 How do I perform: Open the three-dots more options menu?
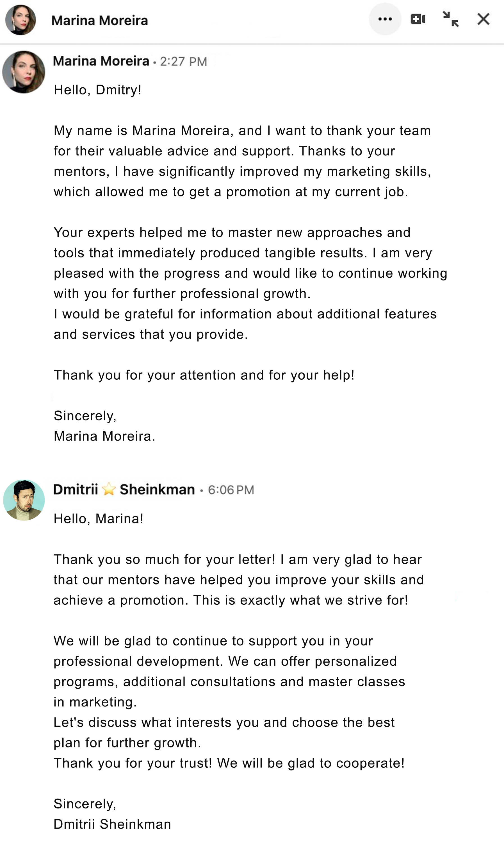[x=385, y=19]
